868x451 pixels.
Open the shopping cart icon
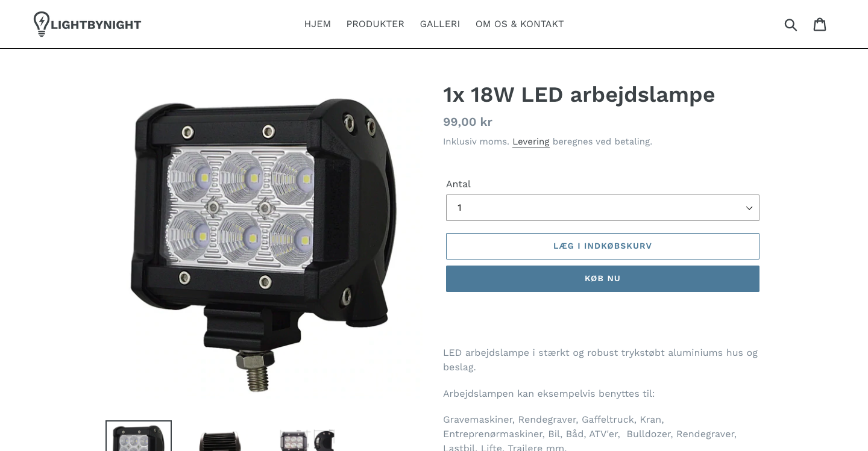pos(820,24)
